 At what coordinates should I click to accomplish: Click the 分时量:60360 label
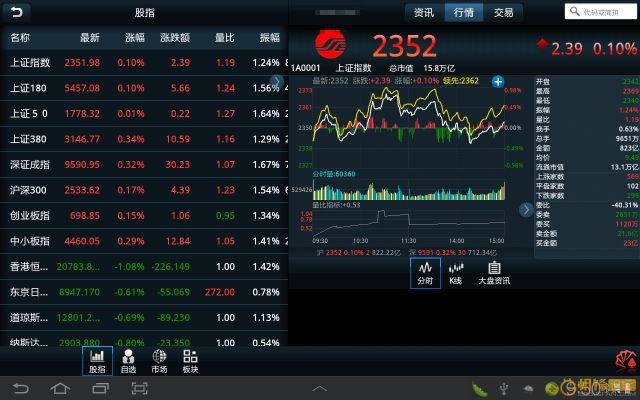[x=334, y=174]
